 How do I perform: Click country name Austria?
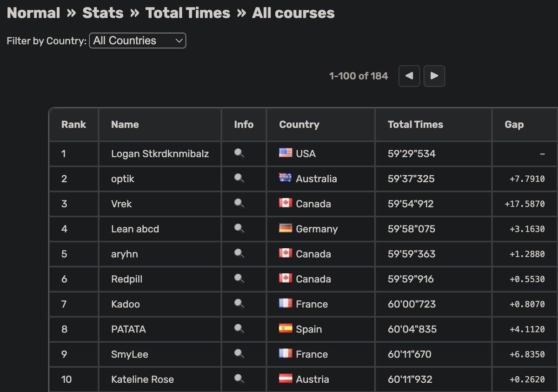pos(312,379)
